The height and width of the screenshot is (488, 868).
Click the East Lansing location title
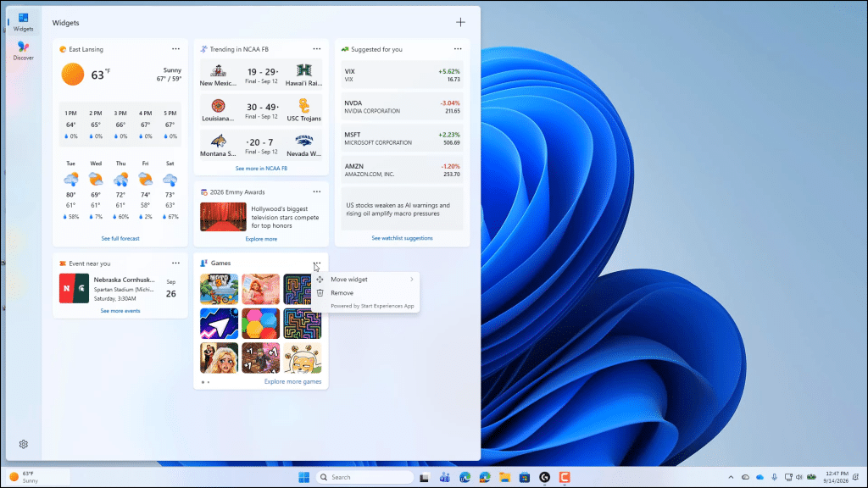(86, 49)
